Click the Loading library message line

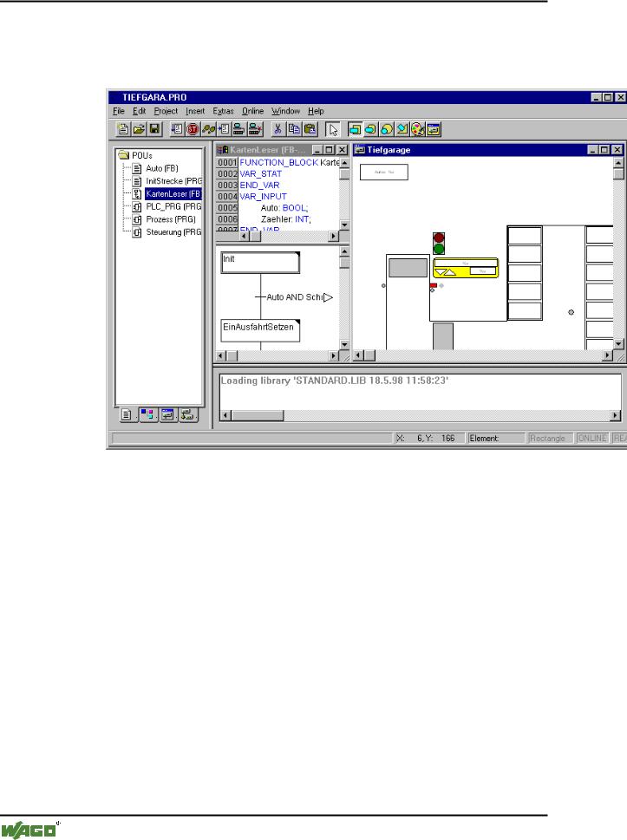click(x=335, y=381)
